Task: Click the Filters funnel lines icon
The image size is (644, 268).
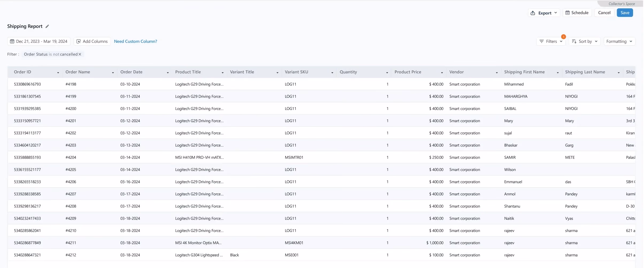Action: pos(542,41)
